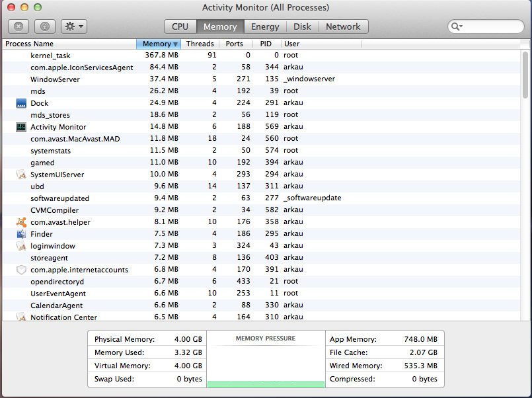Screen dimensions: 532x398
Task: Click the Swap Used label
Action: pyautogui.click(x=114, y=379)
